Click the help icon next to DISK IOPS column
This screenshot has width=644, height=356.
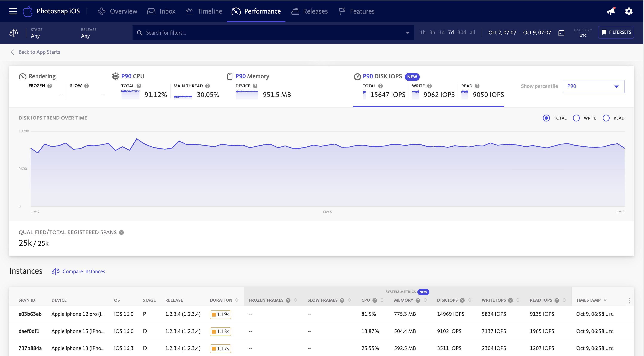coord(462,300)
